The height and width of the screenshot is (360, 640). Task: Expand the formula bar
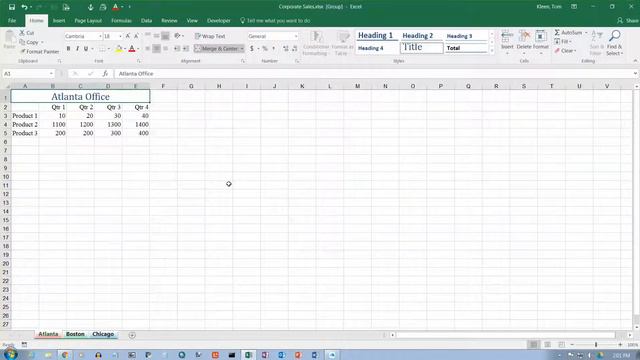click(635, 73)
